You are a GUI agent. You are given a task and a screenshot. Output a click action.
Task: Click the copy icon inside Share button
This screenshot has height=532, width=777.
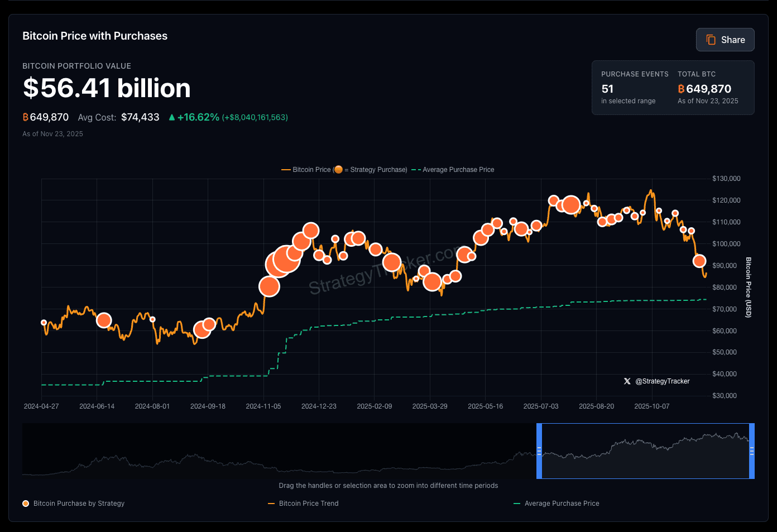coord(711,40)
